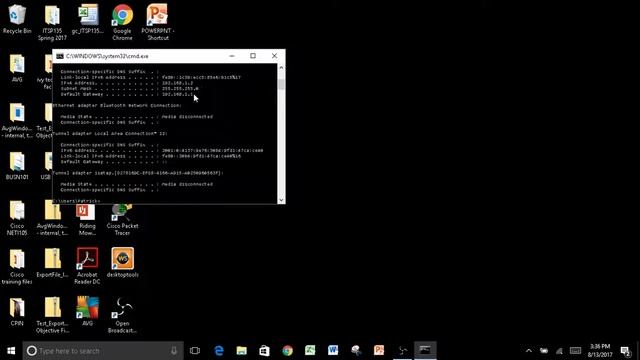
Task: Minimize the cmd.exe window
Action: tap(232, 56)
